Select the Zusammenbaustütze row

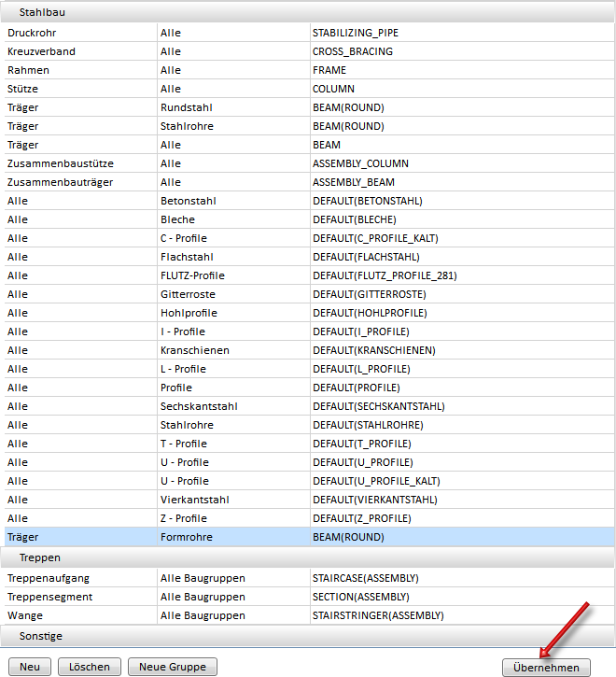(x=51, y=163)
